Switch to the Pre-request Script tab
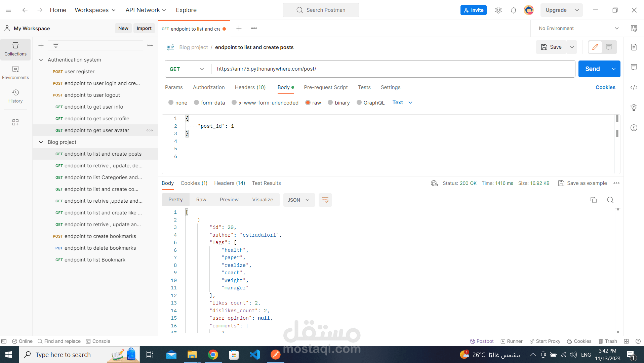 coord(326,87)
